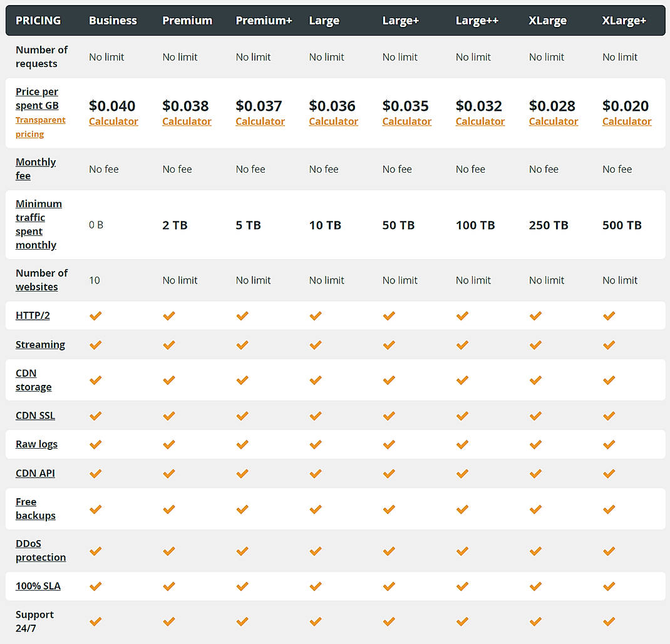This screenshot has width=670, height=644.
Task: Click the Support 24/7 checkmark for Business plan
Action: coord(96,621)
